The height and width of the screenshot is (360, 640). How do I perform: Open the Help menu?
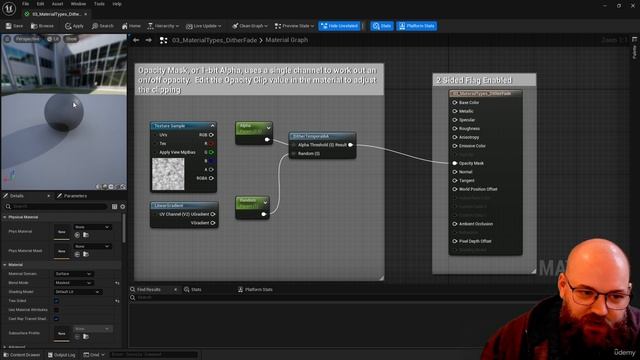(x=117, y=4)
